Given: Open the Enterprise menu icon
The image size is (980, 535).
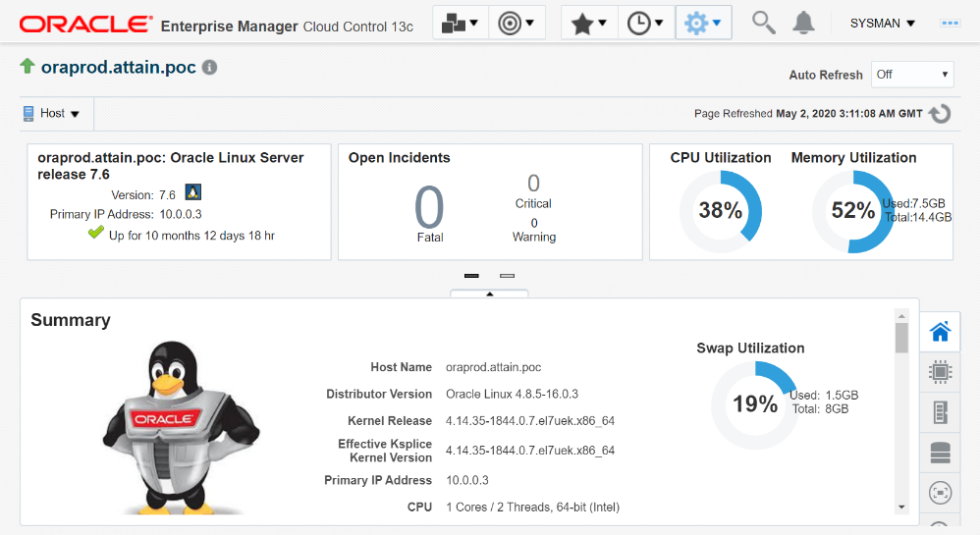Looking at the screenshot, I should pos(461,23).
